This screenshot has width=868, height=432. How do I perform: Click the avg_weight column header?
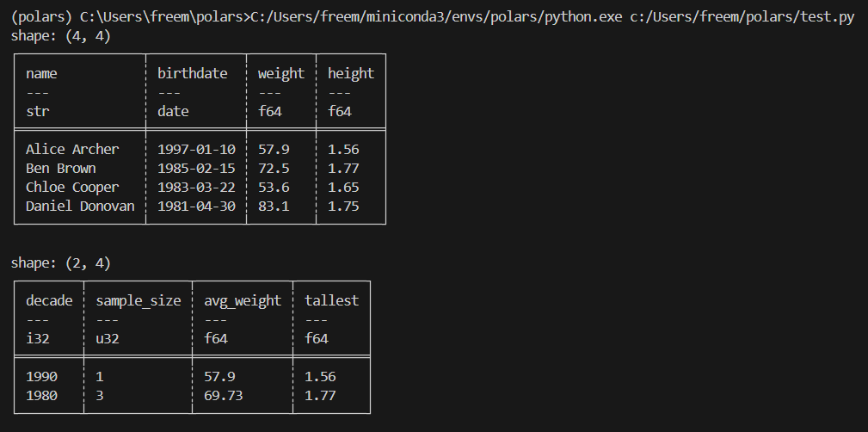[243, 300]
